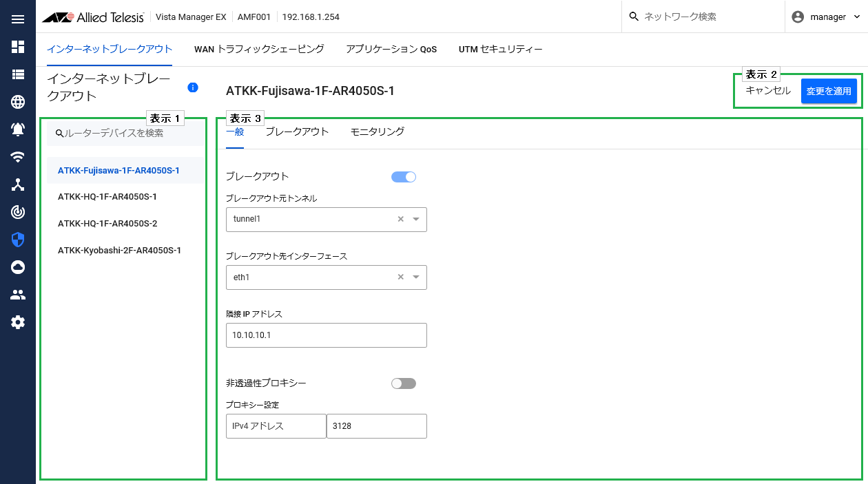Open the cloud icon in sidebar
The image size is (868, 484).
click(18, 267)
